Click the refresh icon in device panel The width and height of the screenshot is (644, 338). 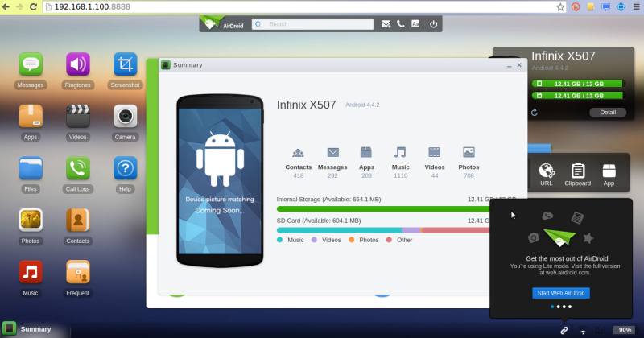[535, 113]
